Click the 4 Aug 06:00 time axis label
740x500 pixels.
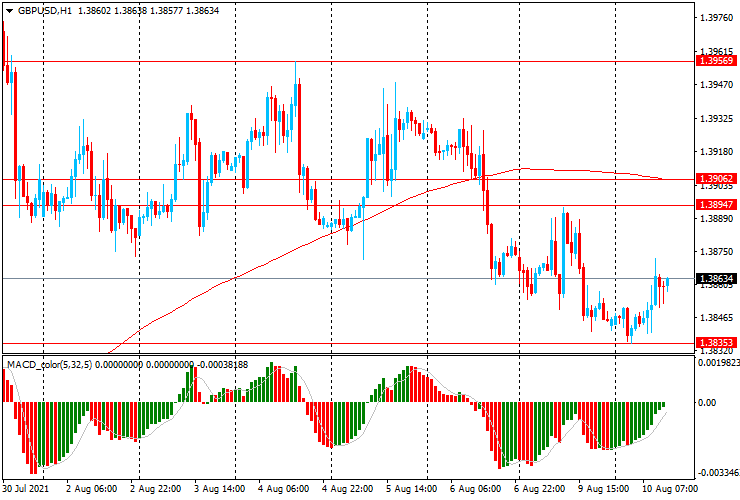(x=284, y=489)
